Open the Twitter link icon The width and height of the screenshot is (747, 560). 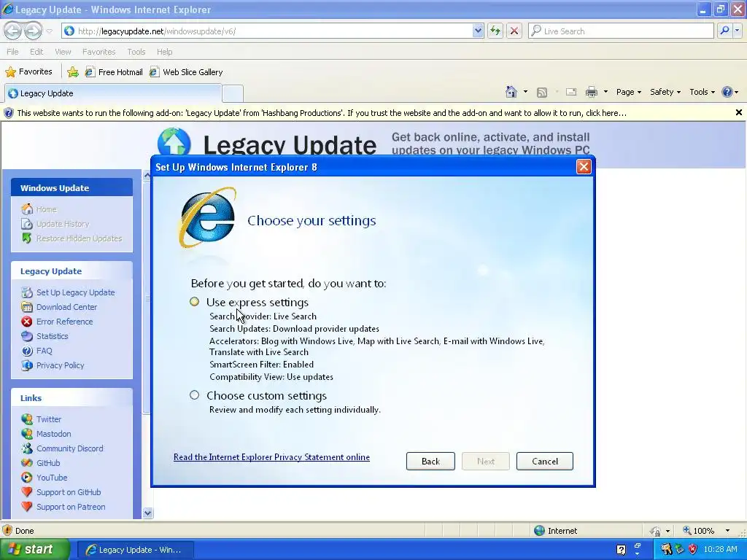point(27,419)
